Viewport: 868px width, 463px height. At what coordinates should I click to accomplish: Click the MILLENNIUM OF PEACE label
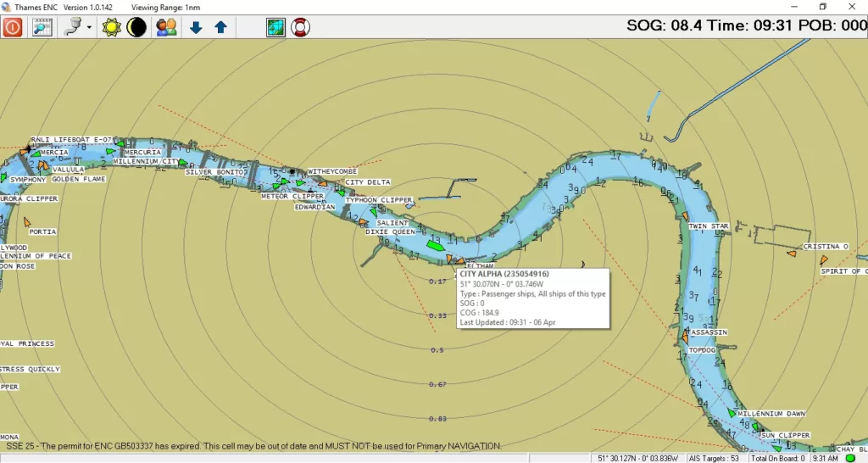click(36, 256)
